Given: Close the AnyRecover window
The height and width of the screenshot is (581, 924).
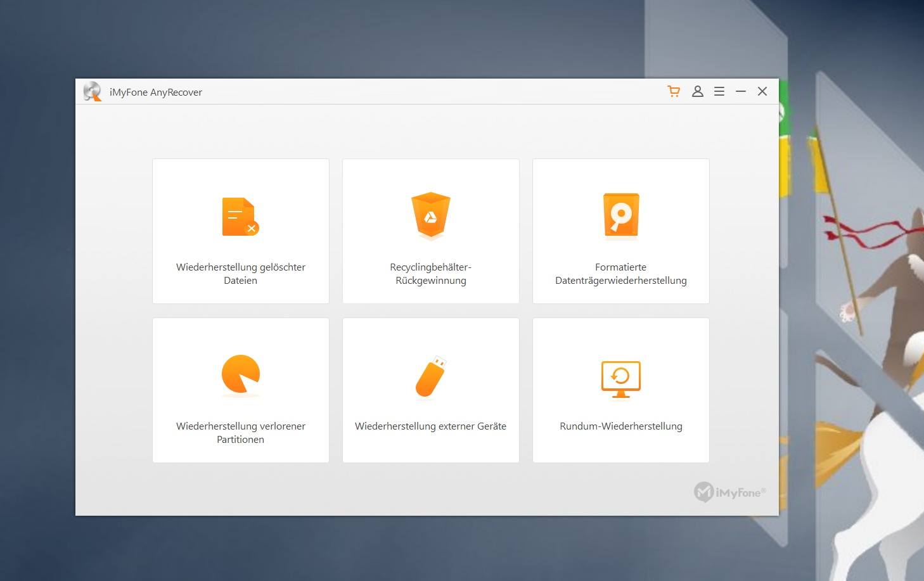Looking at the screenshot, I should 762,91.
